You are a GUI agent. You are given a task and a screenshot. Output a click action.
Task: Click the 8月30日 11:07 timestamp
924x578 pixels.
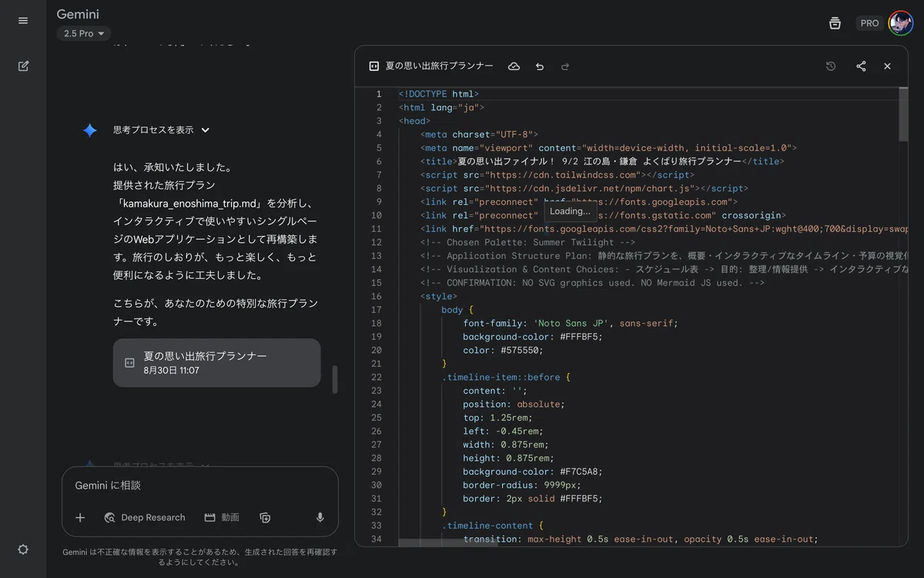171,371
